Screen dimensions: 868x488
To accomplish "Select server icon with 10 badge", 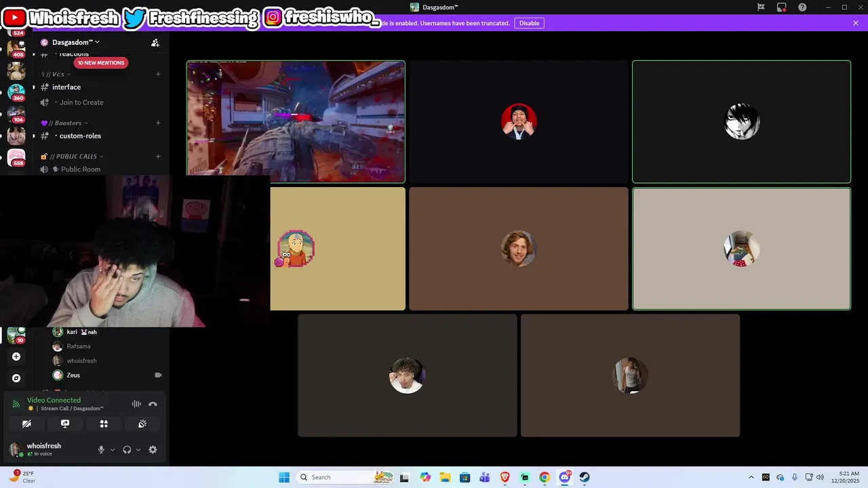I will tap(16, 335).
